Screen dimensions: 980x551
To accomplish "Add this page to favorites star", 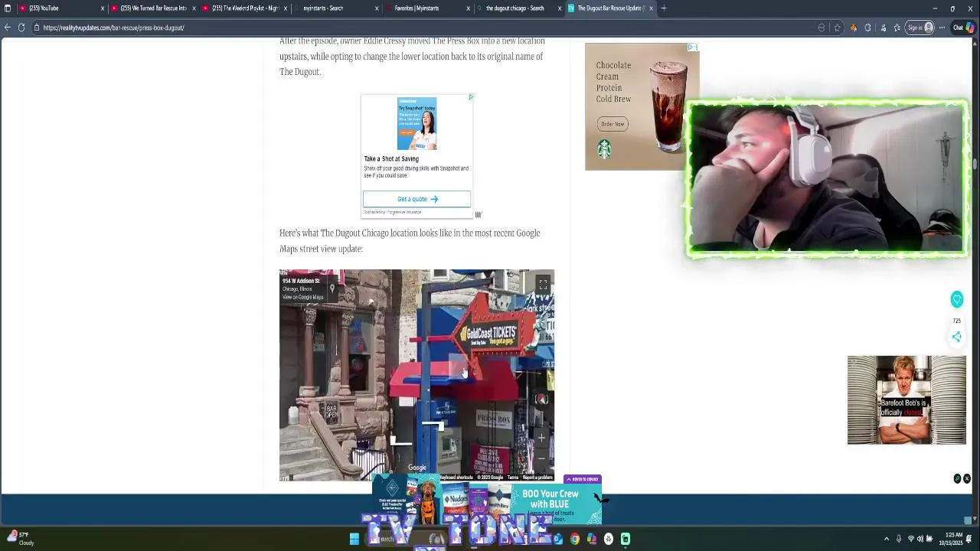I will tap(837, 28).
